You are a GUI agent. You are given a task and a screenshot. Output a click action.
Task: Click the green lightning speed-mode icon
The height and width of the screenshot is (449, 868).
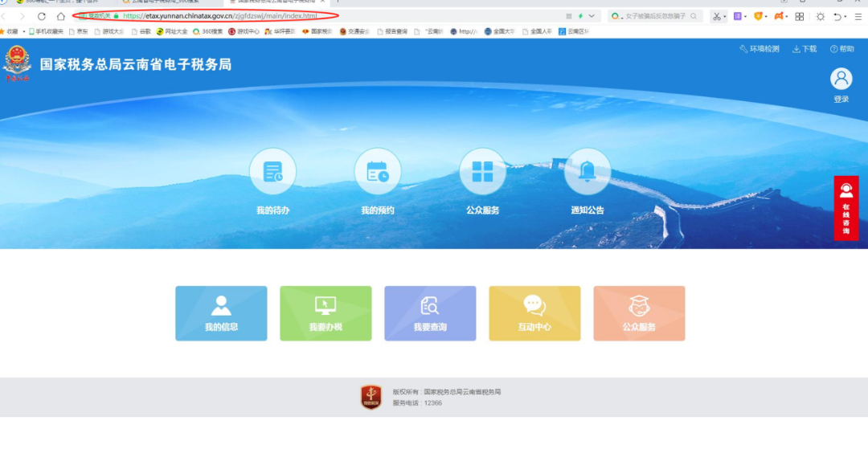point(580,17)
